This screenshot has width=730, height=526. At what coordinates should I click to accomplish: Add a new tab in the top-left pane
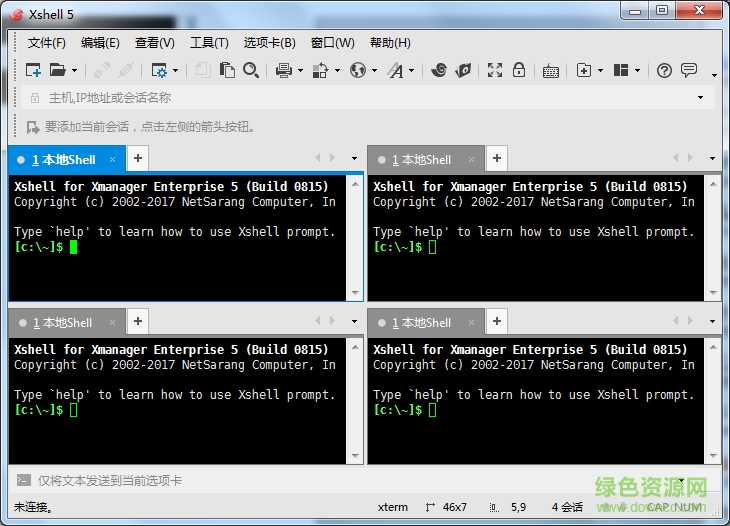point(138,158)
